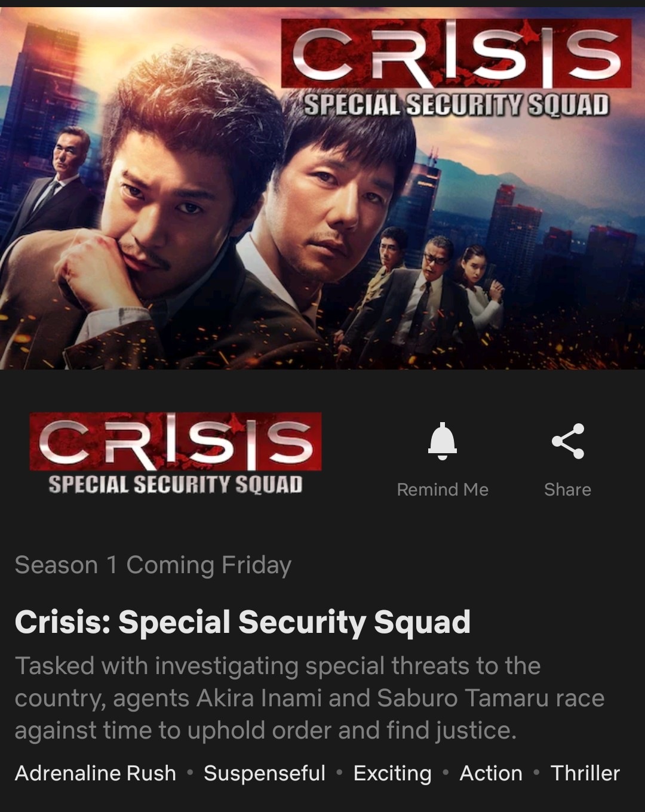Select the Suspenseful tag
This screenshot has width=645, height=812.
[265, 773]
